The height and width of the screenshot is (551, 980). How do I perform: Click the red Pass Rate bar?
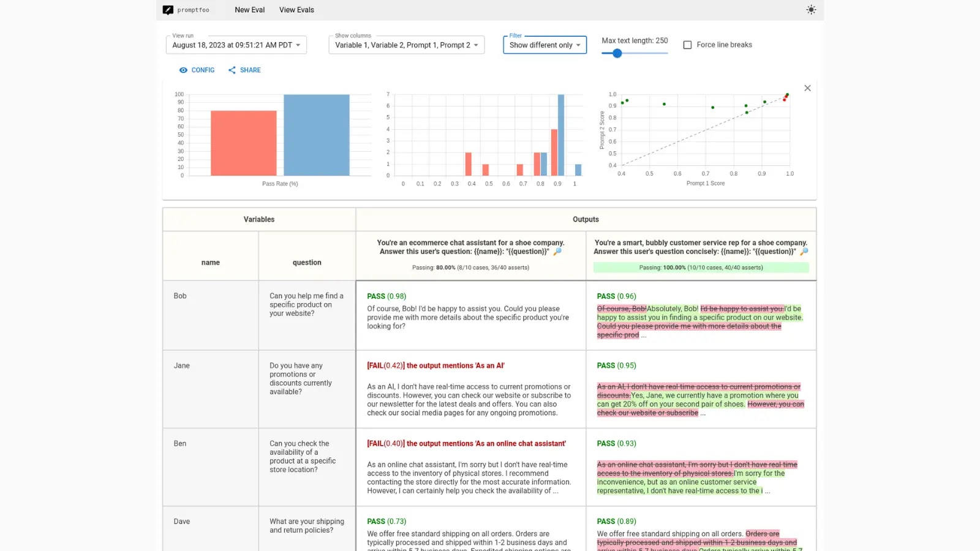(243, 143)
